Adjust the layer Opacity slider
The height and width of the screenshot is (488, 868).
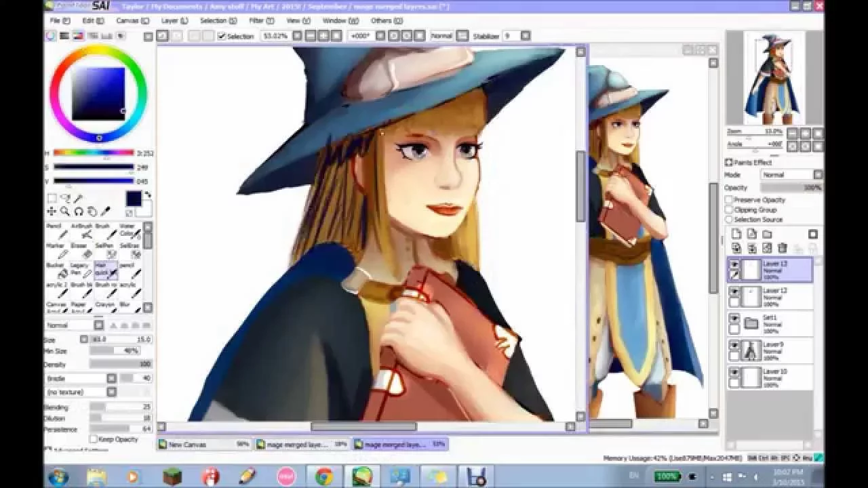[x=791, y=188]
